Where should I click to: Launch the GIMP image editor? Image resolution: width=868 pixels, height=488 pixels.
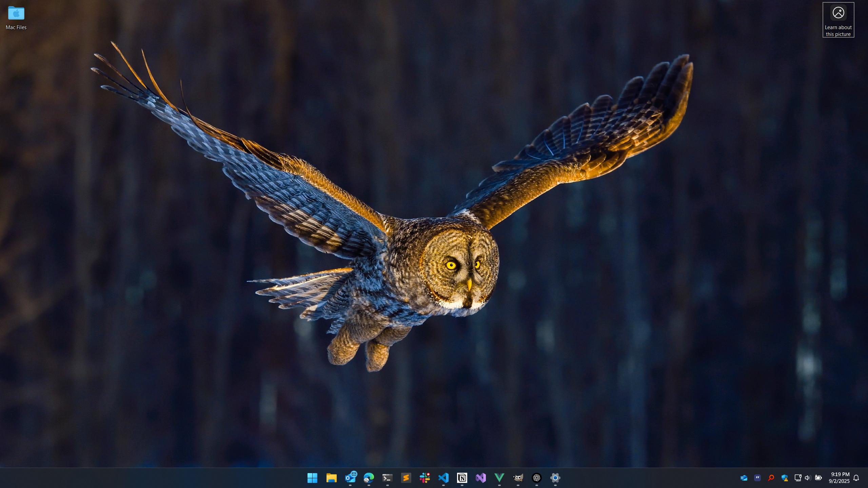coord(518,478)
